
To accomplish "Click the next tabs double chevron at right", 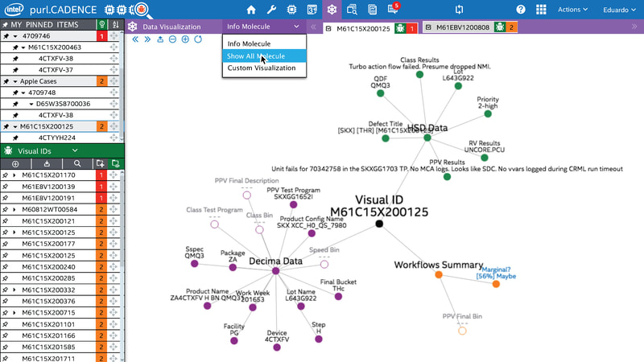I will [x=634, y=27].
